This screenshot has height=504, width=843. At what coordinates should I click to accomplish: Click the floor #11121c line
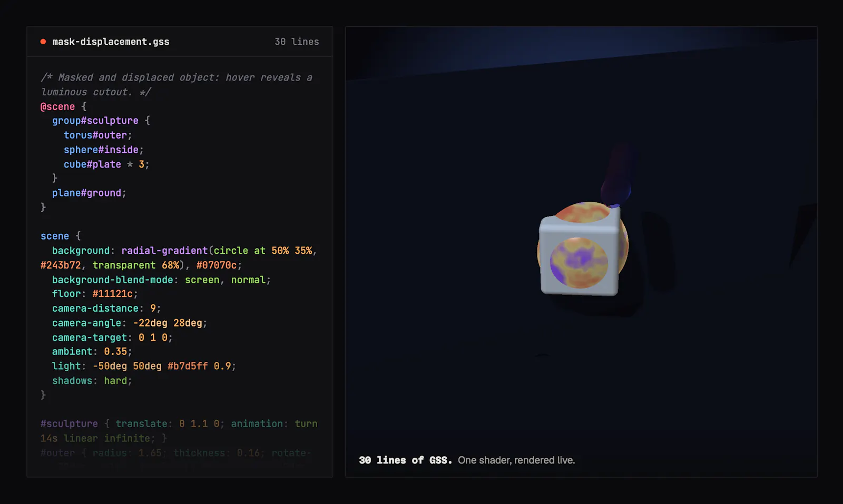(95, 294)
